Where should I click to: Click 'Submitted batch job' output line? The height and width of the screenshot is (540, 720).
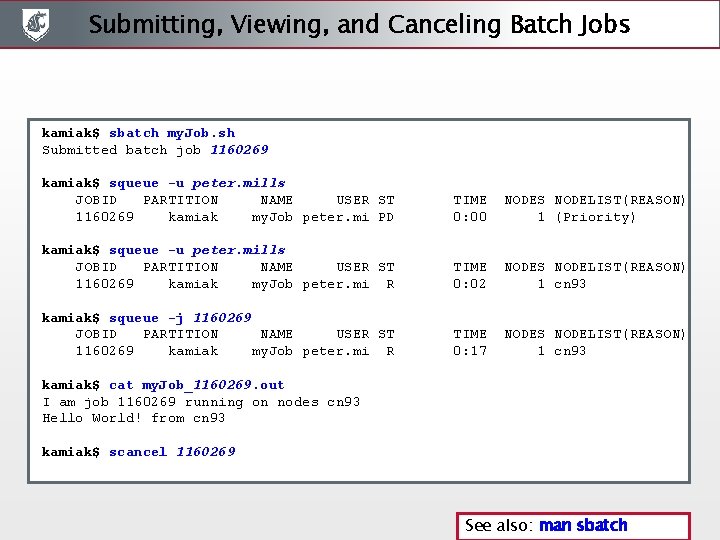pos(155,150)
